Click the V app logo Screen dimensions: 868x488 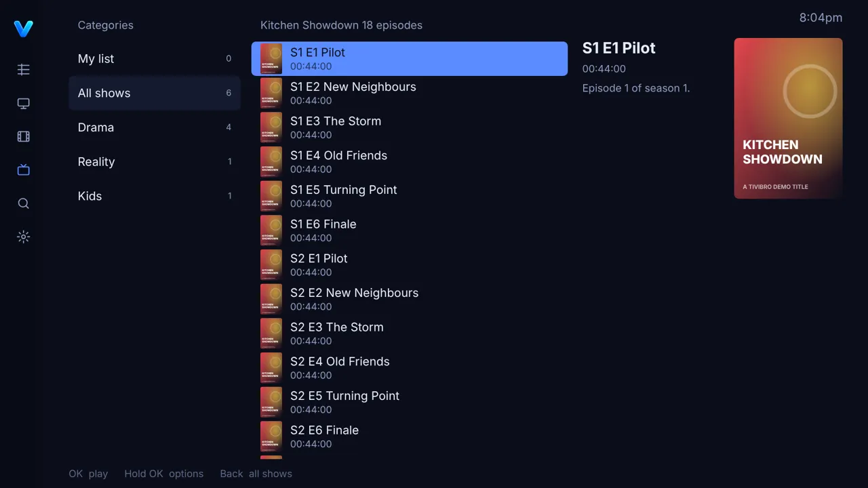pyautogui.click(x=24, y=28)
